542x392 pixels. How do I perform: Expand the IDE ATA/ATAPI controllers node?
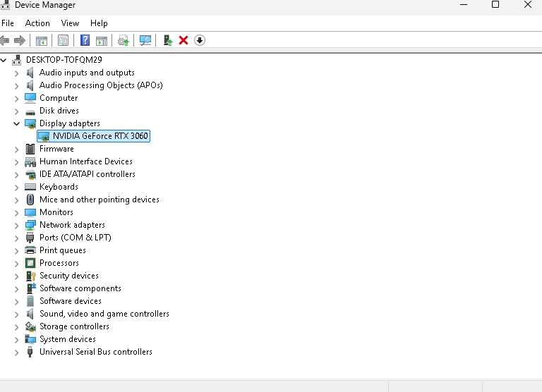pos(16,174)
